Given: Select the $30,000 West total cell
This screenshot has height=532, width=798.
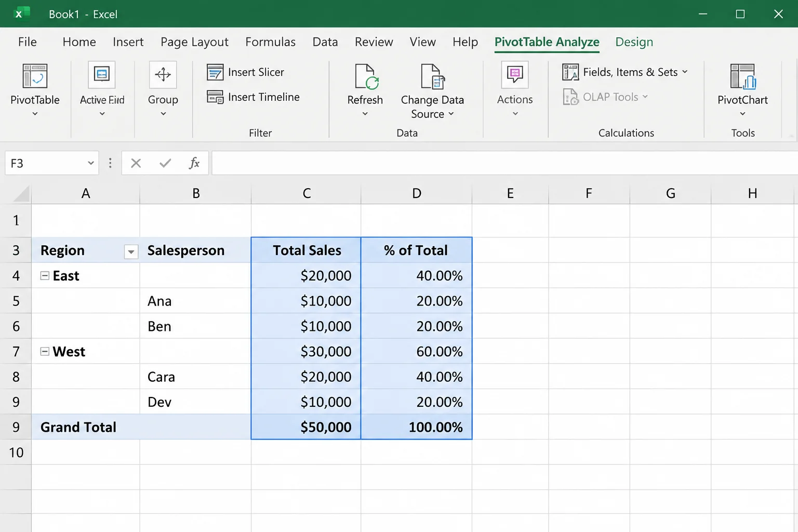Looking at the screenshot, I should (x=307, y=352).
